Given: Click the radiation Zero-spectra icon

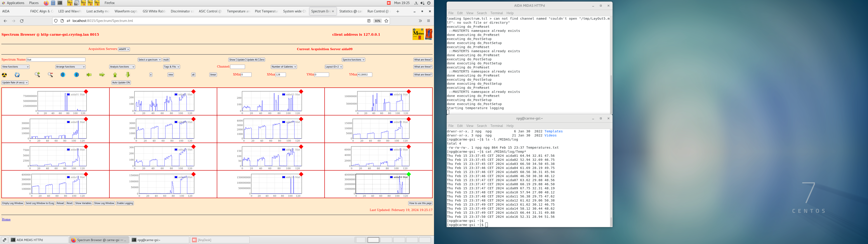Looking at the screenshot, I should [4, 75].
